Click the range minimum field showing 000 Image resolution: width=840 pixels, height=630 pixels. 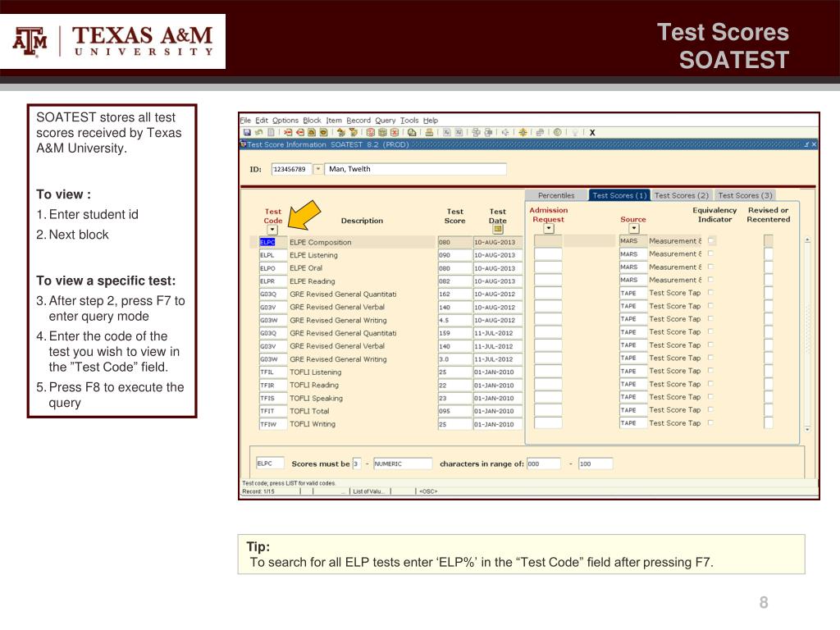click(544, 463)
